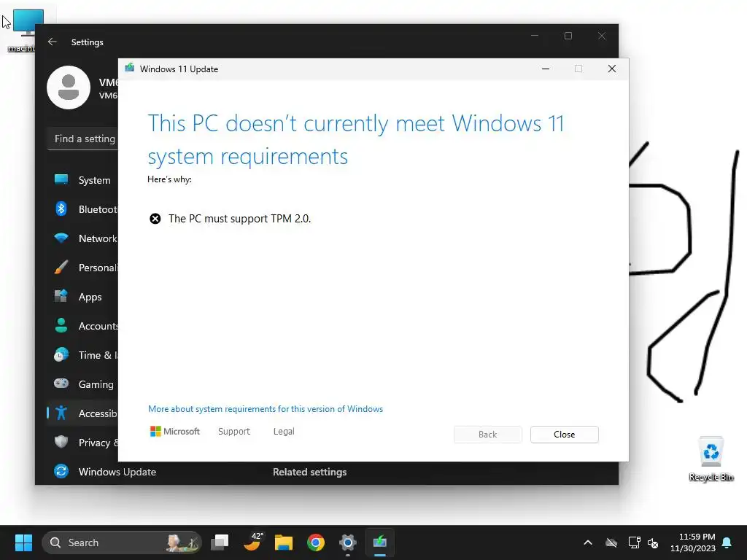Open the Apps settings category
The width and height of the screenshot is (747, 560).
[83, 297]
